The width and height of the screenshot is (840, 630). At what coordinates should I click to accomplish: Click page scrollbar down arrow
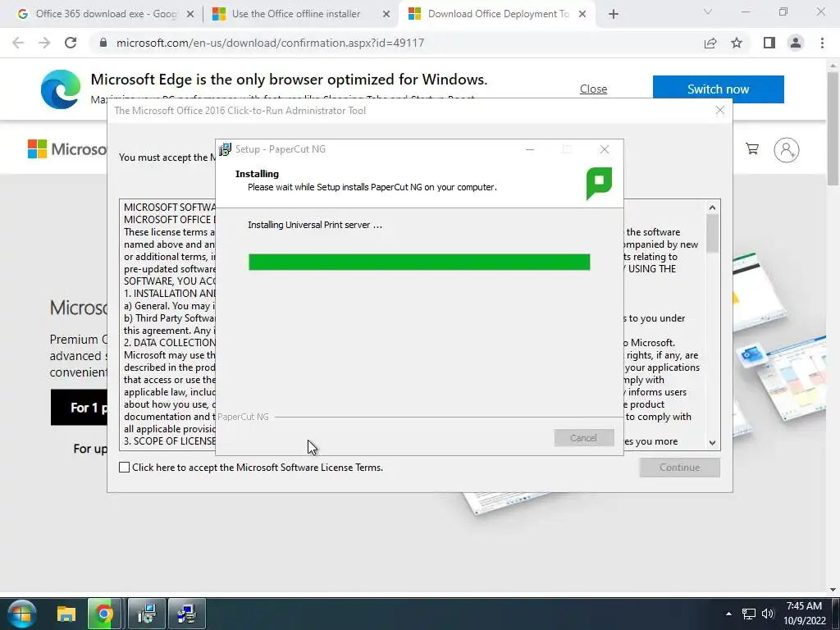click(x=833, y=589)
